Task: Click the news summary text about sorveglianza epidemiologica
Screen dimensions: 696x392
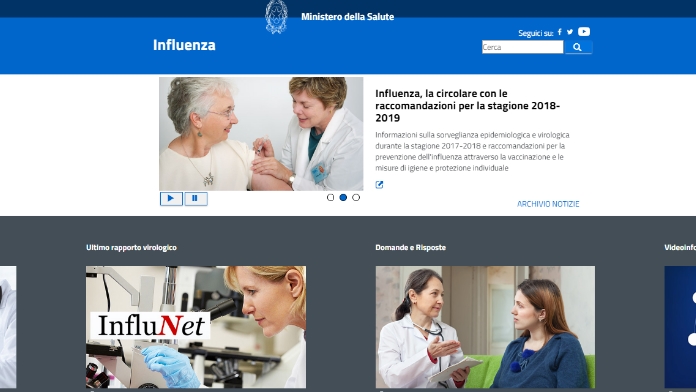Action: [472, 151]
